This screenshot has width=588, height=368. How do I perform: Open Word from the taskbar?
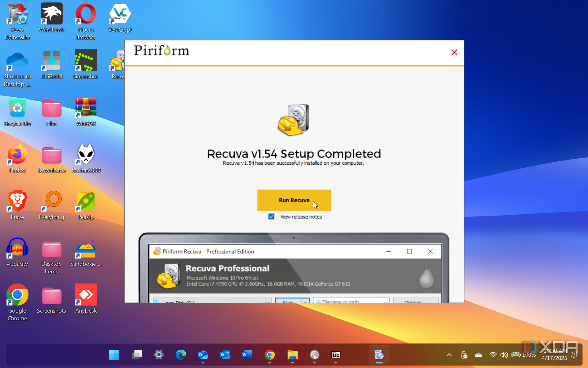(x=247, y=355)
